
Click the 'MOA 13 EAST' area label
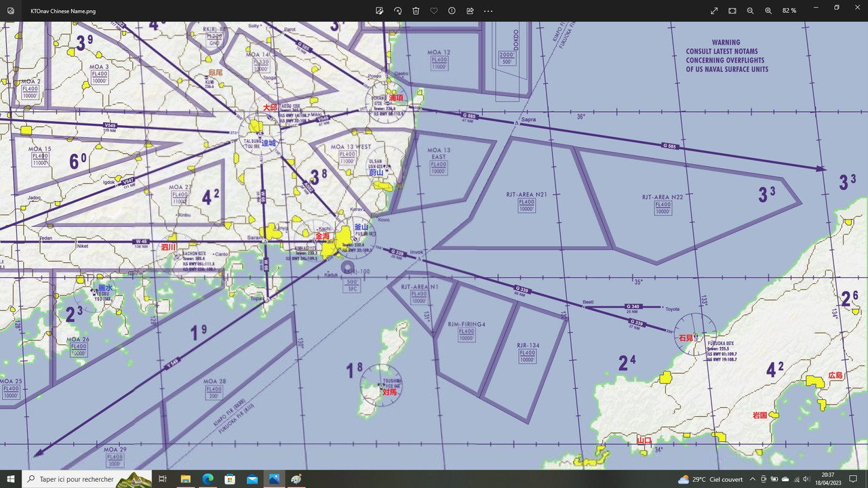(x=439, y=153)
